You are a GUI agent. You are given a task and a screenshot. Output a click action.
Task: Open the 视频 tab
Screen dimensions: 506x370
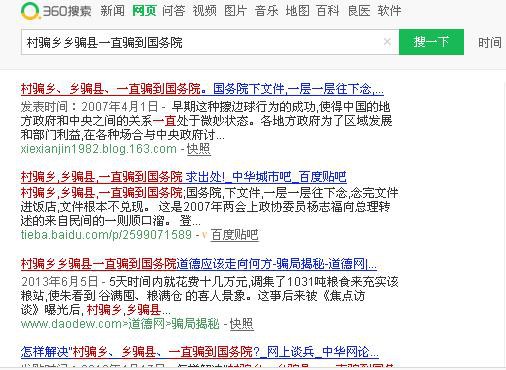tap(204, 11)
